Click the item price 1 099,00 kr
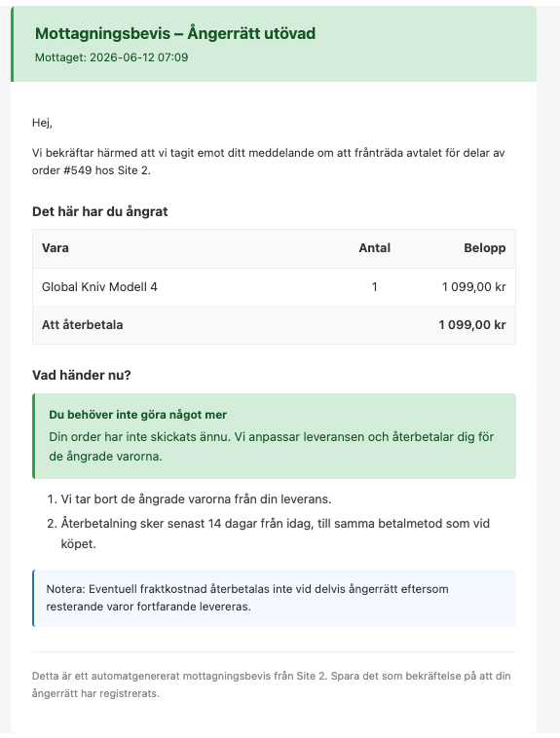Screen dimensions: 560x738 pyautogui.click(x=474, y=286)
